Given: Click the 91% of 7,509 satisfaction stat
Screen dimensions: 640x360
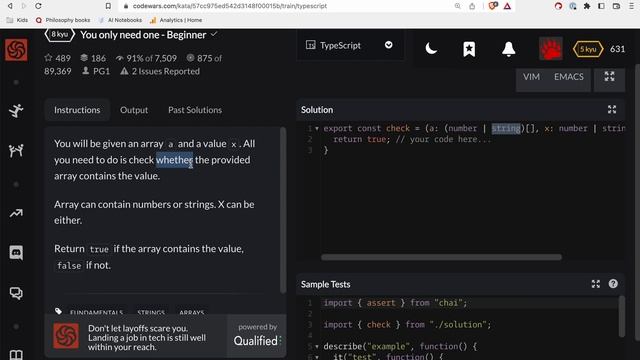Looking at the screenshot, I should pyautogui.click(x=146, y=58).
